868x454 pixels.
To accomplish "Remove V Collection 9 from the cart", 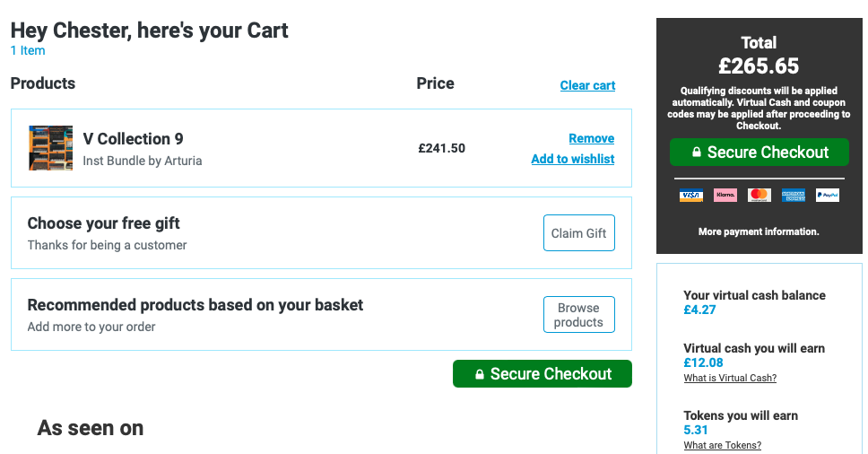I will coord(591,138).
